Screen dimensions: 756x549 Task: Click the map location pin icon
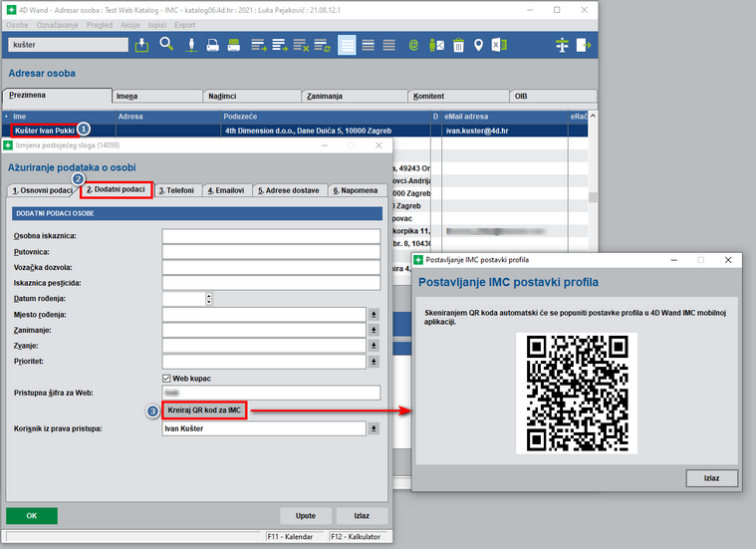click(x=478, y=46)
